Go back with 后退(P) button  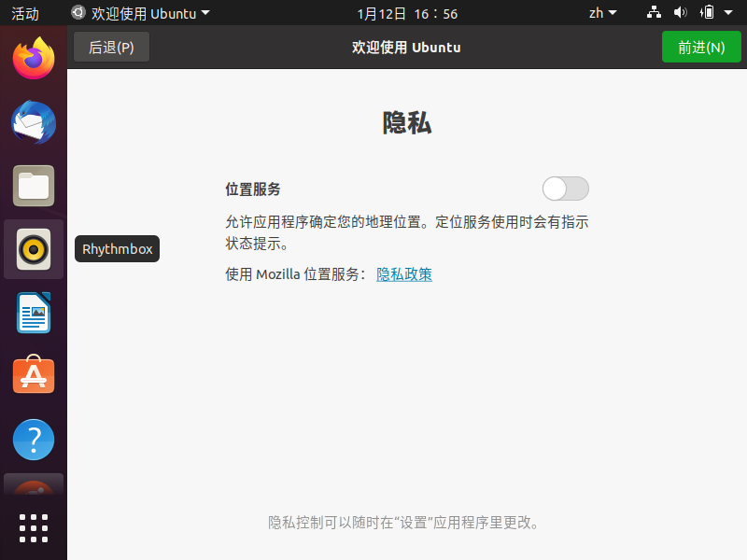[111, 48]
